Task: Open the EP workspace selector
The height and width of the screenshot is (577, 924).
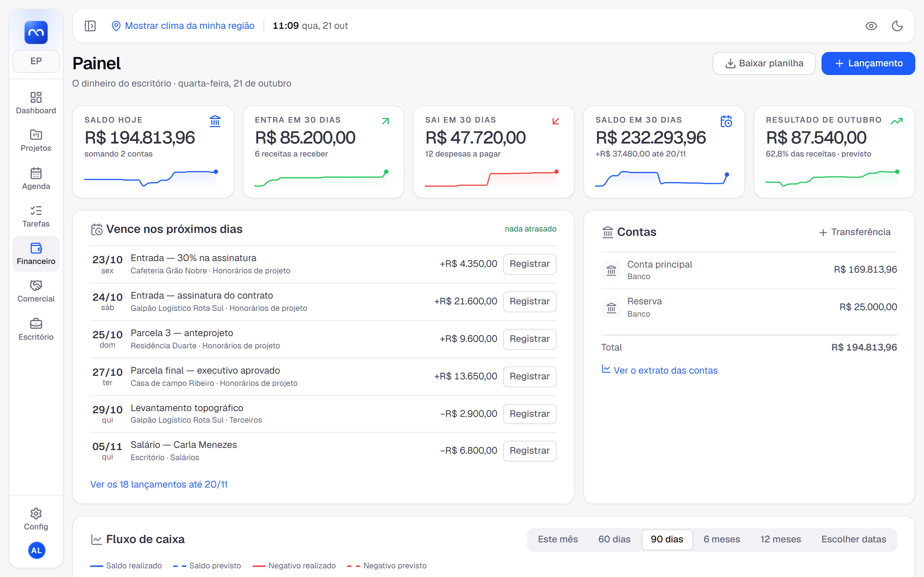Action: (36, 61)
